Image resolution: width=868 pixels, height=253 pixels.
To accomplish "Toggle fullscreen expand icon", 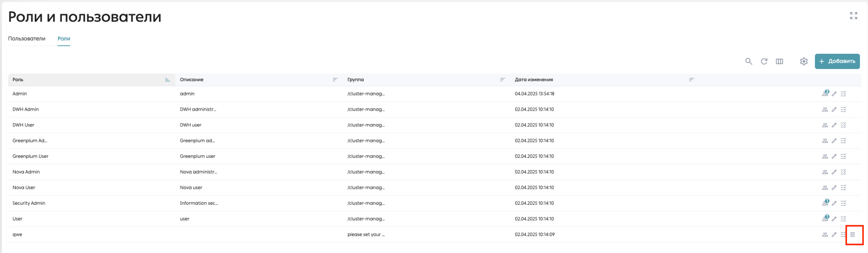I will tap(854, 16).
